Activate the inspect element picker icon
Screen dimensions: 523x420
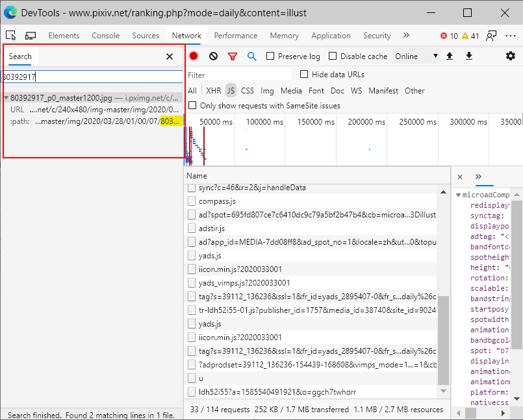pyautogui.click(x=11, y=35)
